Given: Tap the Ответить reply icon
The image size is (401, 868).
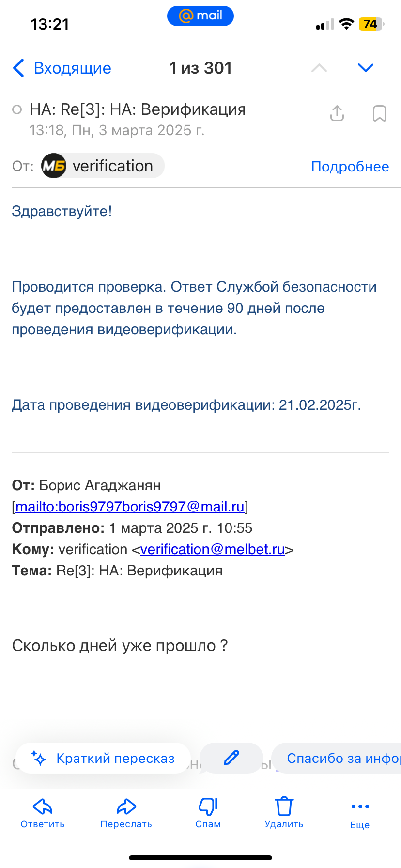Looking at the screenshot, I should 43,812.
